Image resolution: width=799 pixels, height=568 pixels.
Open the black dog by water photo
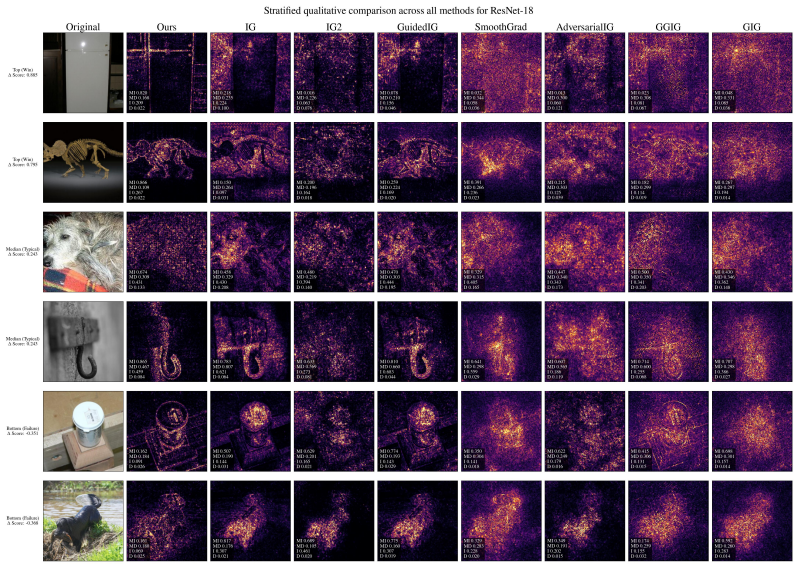(83, 521)
